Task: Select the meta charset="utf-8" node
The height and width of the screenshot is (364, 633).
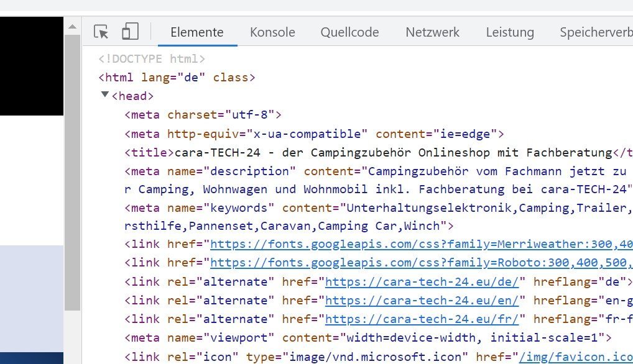Action: [203, 115]
